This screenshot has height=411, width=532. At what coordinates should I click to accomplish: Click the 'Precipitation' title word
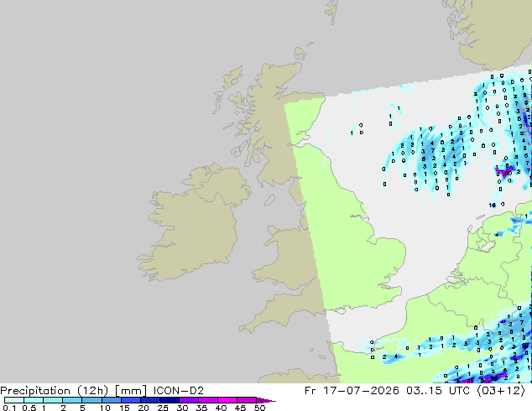tap(35, 391)
